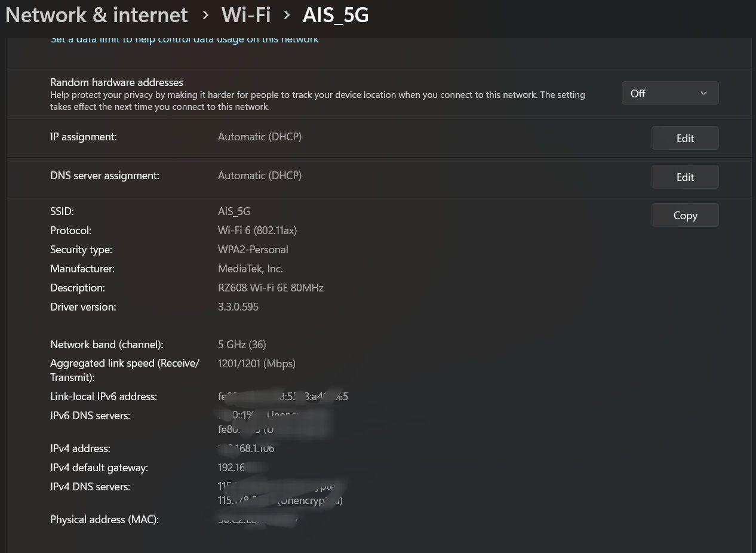Click the Protocol value Wi-Fi 6 (802.11ax)
The height and width of the screenshot is (553, 756).
click(x=257, y=231)
